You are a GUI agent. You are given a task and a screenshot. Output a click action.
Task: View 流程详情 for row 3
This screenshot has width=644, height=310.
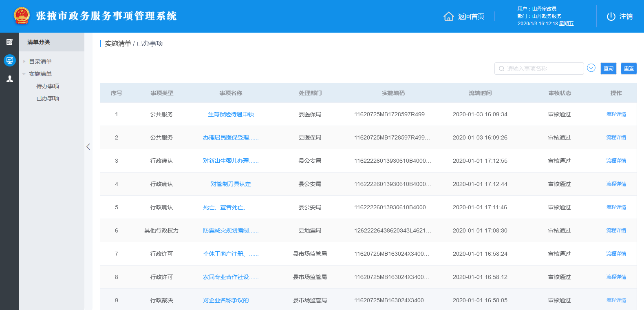[616, 161]
